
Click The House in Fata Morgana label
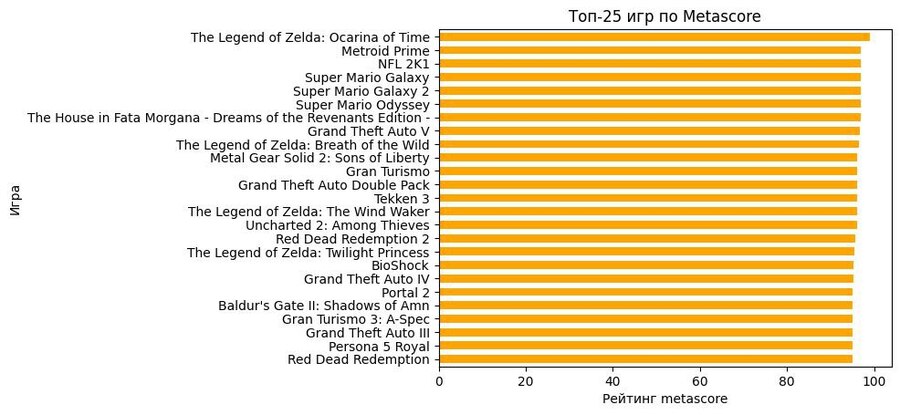pyautogui.click(x=228, y=118)
